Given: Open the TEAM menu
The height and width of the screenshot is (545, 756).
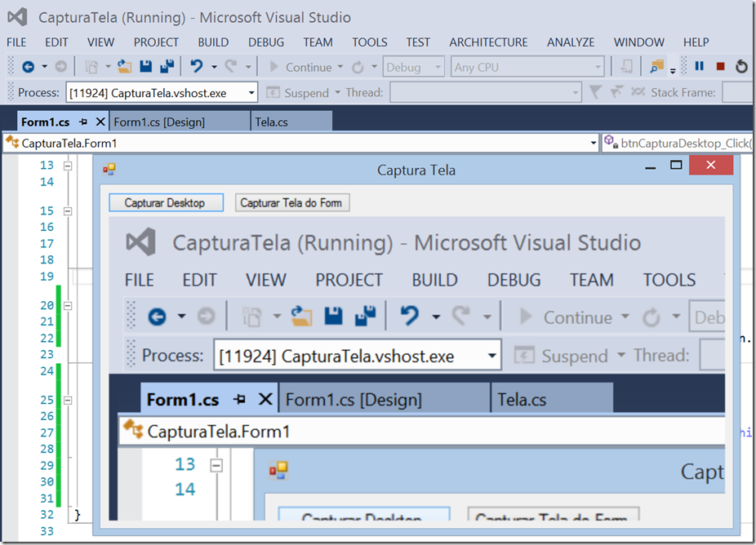Looking at the screenshot, I should pyautogui.click(x=318, y=42).
